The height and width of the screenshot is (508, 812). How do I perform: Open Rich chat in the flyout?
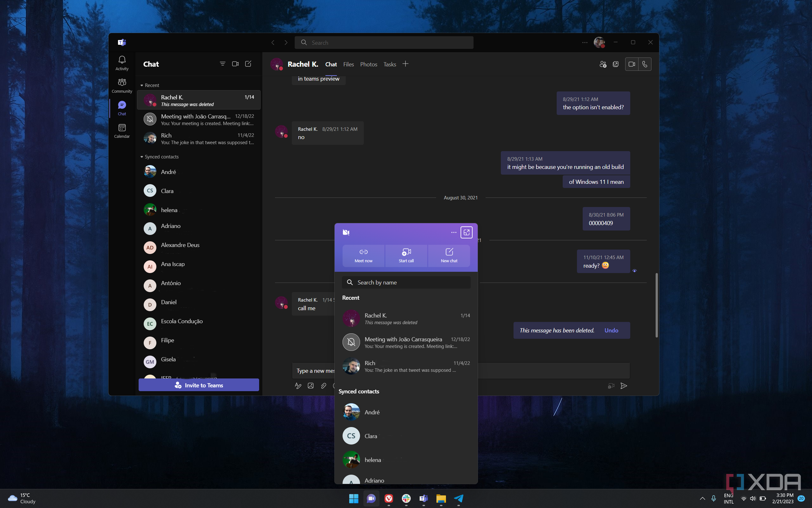click(406, 366)
